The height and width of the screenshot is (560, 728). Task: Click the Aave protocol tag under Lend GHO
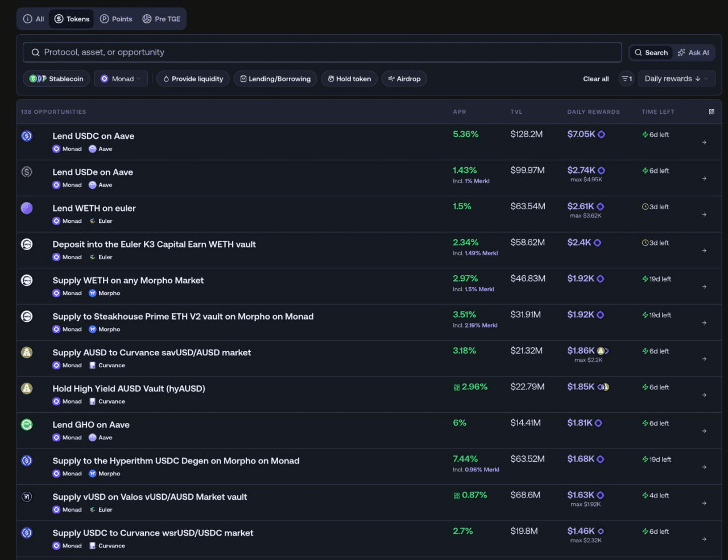point(101,438)
